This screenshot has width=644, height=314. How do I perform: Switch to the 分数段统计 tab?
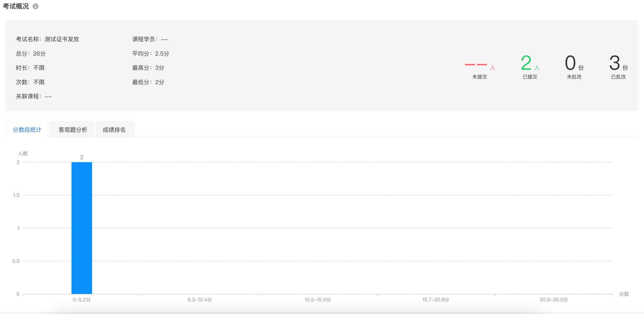coord(27,130)
